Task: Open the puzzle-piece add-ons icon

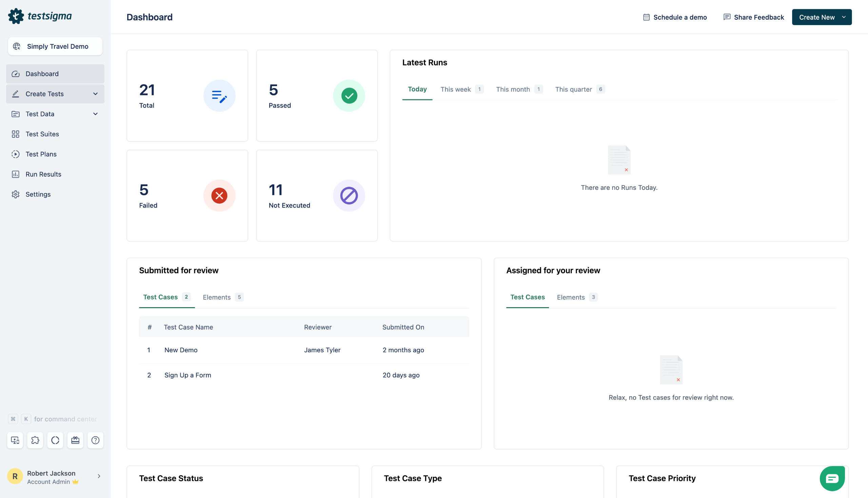Action: click(x=35, y=440)
